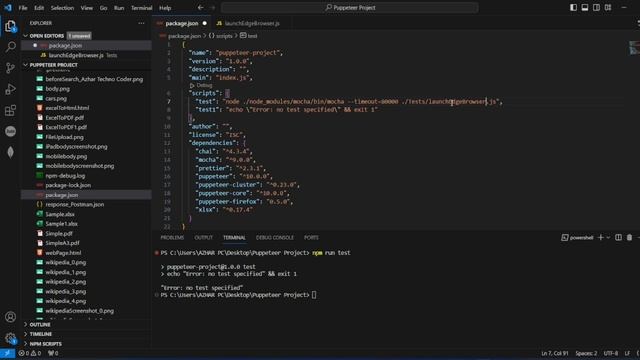
Task: Click the Puppeteer Project command center search
Action: point(350,7)
